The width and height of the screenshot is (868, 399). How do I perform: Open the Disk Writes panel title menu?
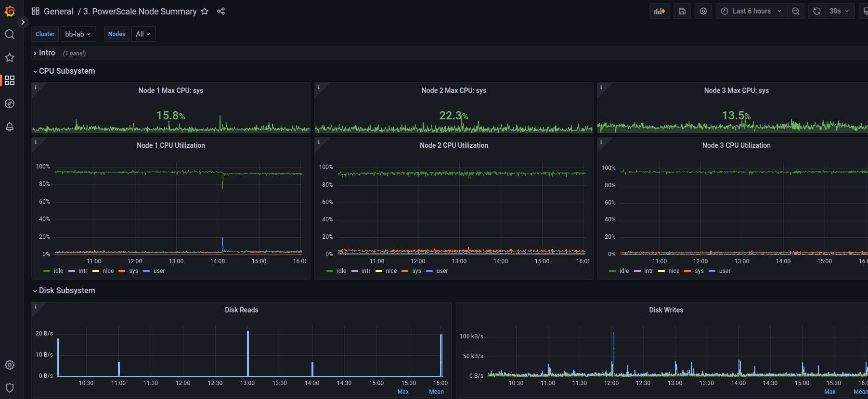pyautogui.click(x=666, y=310)
